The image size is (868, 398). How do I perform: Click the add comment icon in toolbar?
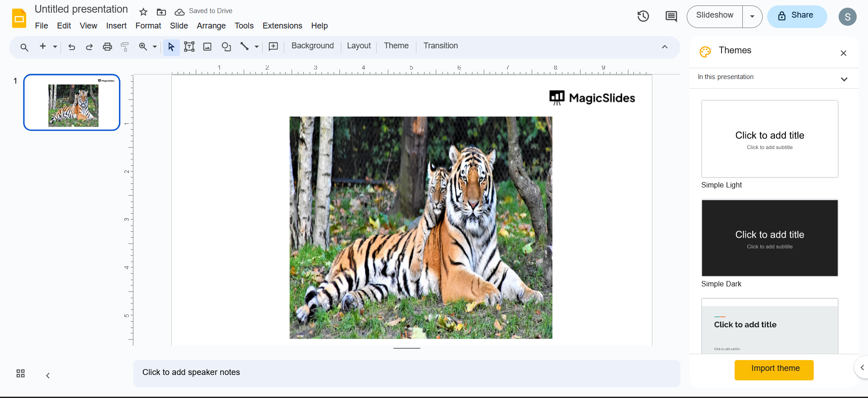[274, 47]
